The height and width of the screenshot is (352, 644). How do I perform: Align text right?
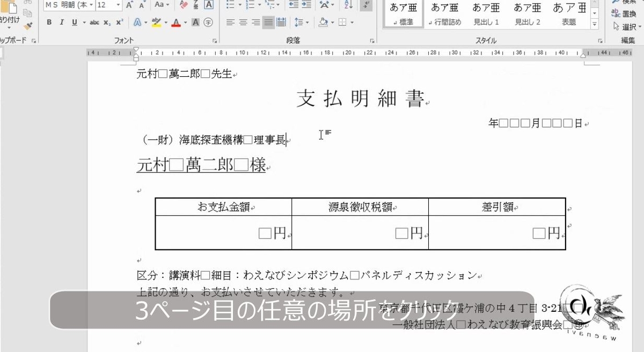(256, 23)
